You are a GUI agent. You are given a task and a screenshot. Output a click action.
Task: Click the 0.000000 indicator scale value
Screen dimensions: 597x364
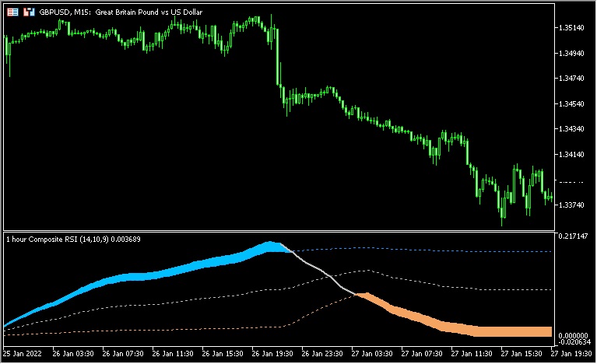point(573,334)
